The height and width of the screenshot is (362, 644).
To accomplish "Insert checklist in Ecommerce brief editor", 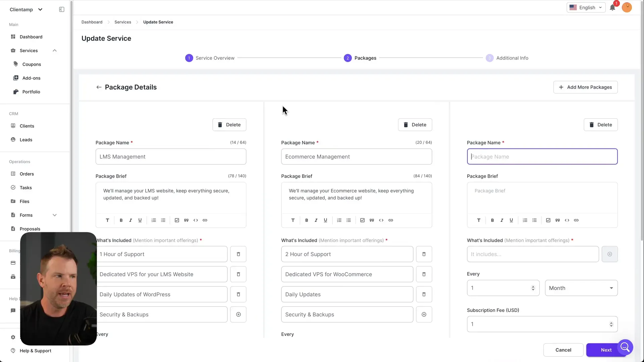I will pyautogui.click(x=362, y=220).
